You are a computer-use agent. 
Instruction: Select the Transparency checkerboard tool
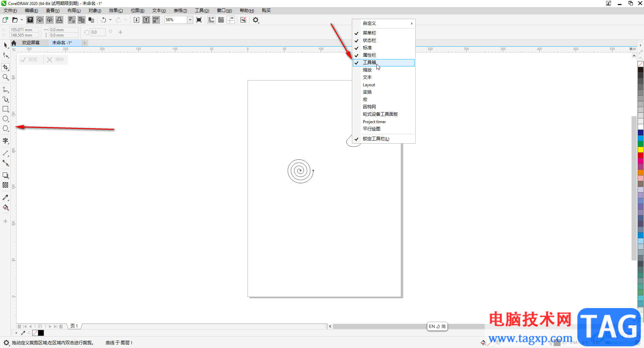(5, 185)
